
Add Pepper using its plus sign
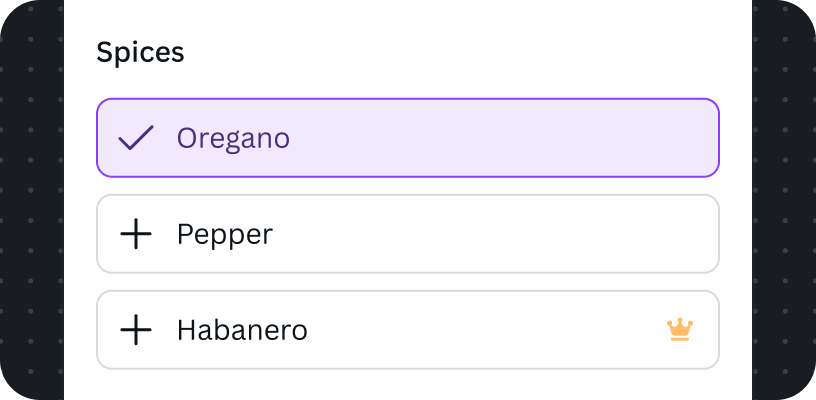[x=136, y=234]
